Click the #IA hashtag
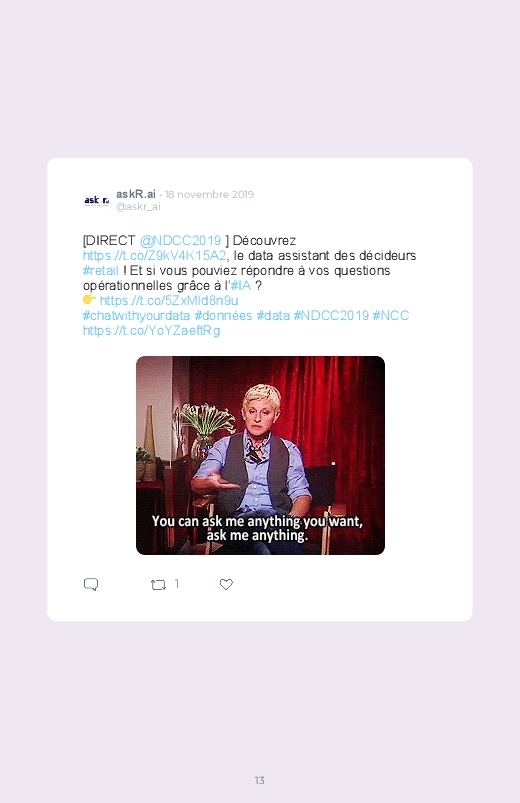 pos(241,285)
